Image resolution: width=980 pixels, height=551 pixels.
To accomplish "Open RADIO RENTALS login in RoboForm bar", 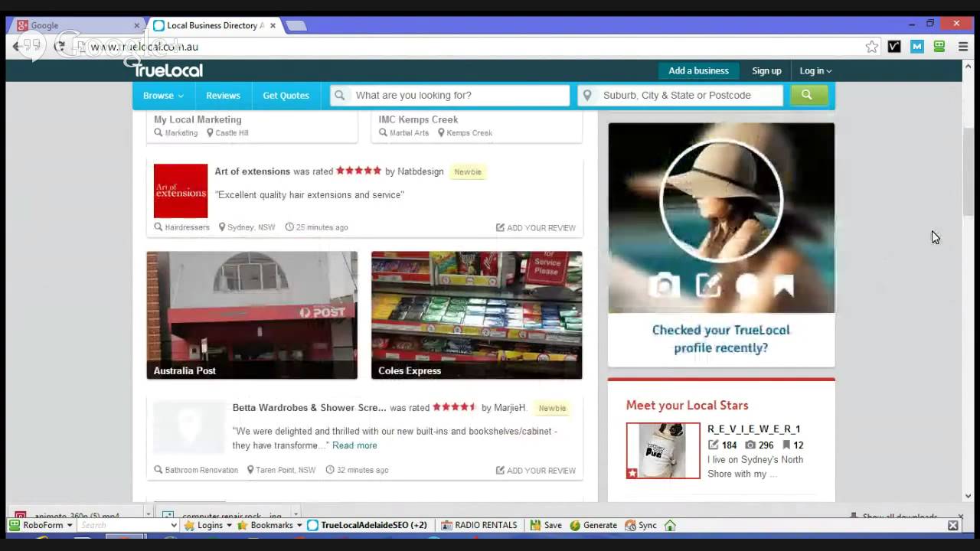I will [479, 525].
